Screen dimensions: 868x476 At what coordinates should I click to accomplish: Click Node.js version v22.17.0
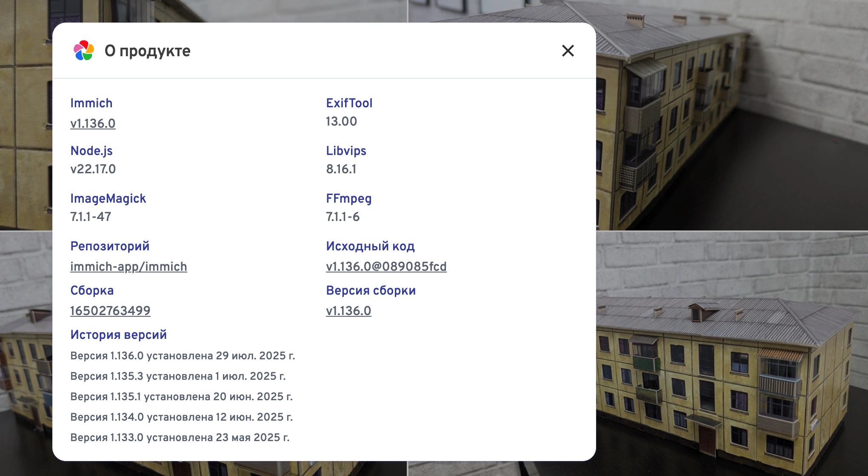point(93,169)
